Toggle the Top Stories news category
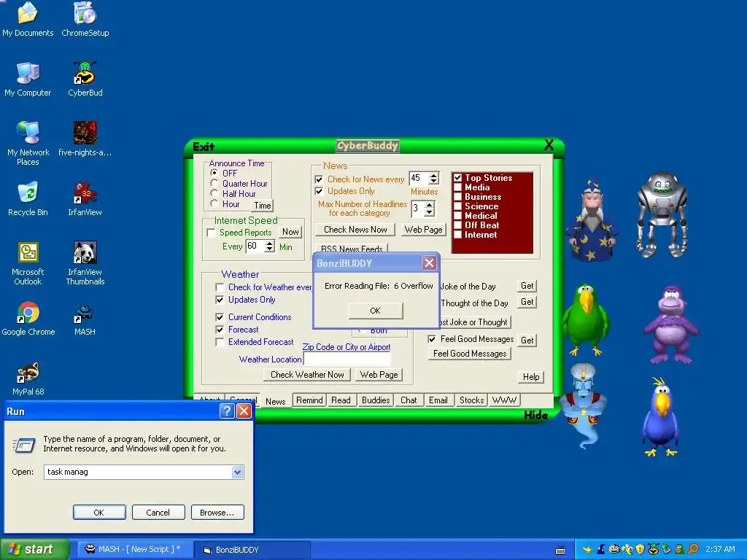 458,178
